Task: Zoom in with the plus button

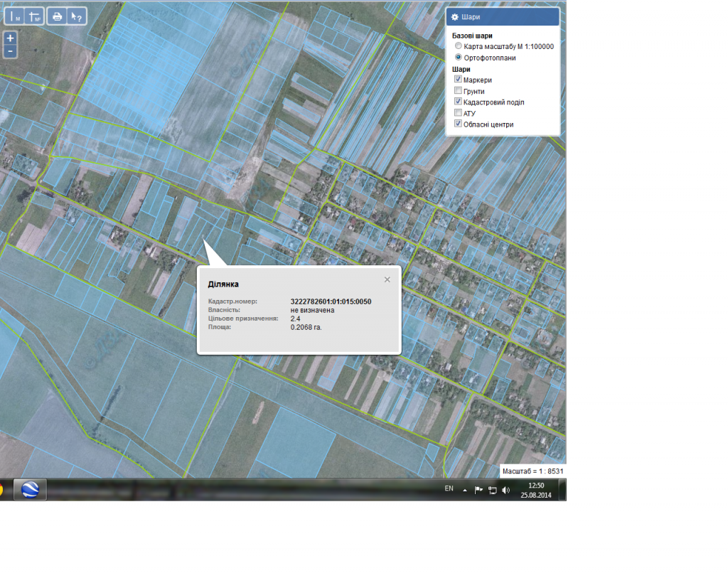Action: pos(10,38)
